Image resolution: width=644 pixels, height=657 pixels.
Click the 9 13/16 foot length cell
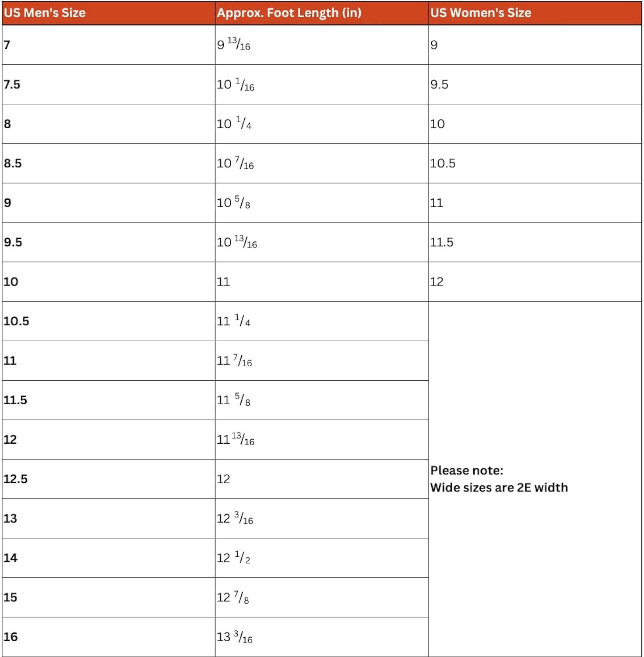(x=322, y=45)
